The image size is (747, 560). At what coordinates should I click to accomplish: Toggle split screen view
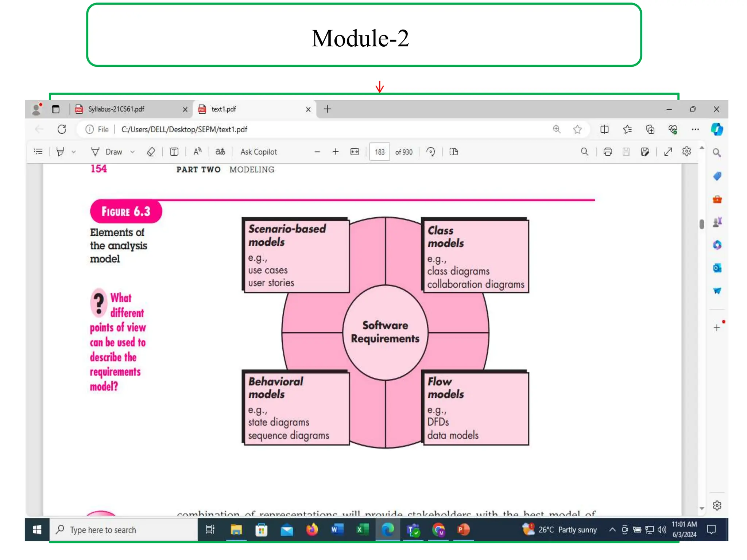coord(604,129)
